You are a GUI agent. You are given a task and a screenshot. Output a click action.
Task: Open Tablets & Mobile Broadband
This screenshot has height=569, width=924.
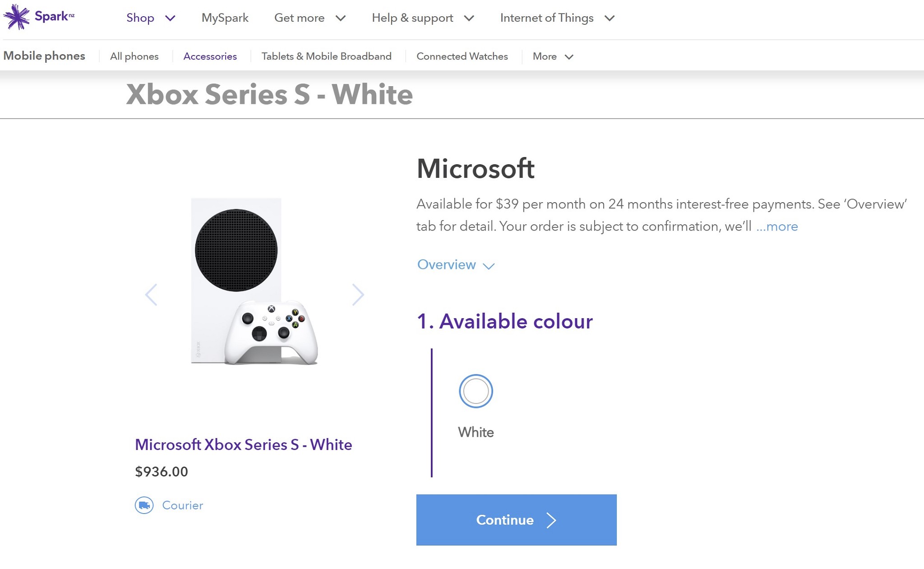pyautogui.click(x=326, y=56)
